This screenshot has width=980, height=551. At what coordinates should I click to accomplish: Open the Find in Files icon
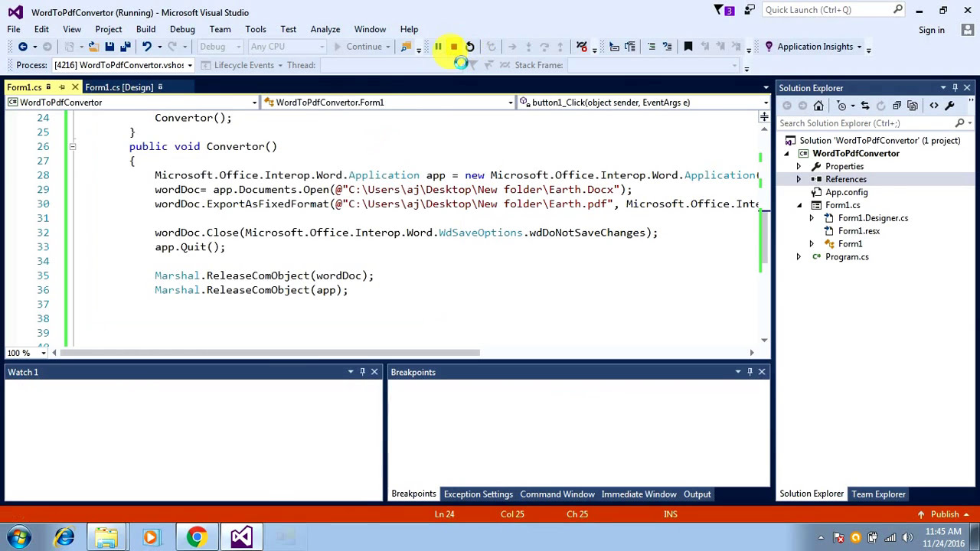coord(407,47)
